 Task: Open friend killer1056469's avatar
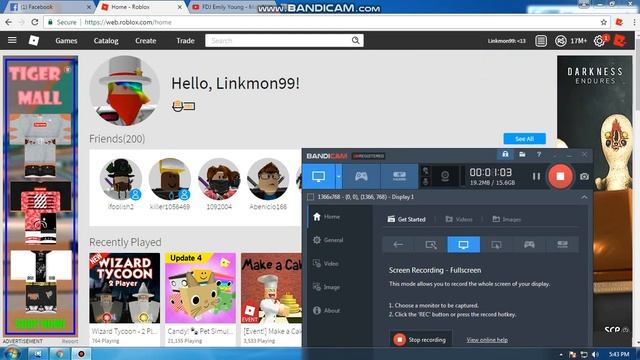pos(170,179)
